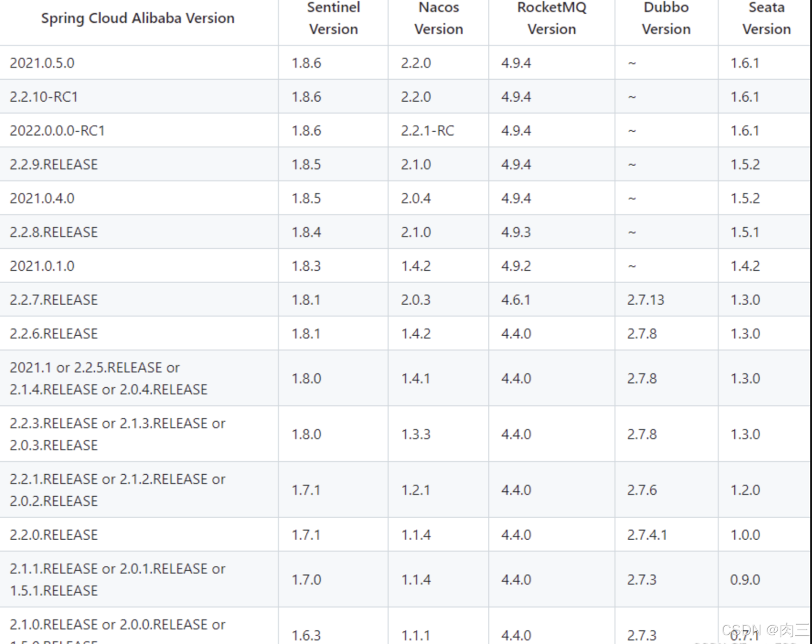Click Dubbo tilde in 2021.0.5.0 row
The width and height of the screenshot is (812, 644).
point(632,63)
